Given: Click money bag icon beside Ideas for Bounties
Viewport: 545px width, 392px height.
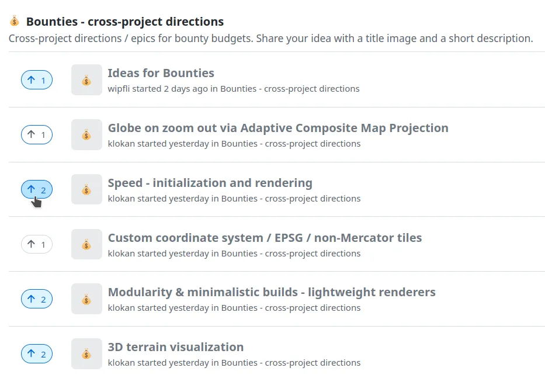Looking at the screenshot, I should tap(86, 80).
